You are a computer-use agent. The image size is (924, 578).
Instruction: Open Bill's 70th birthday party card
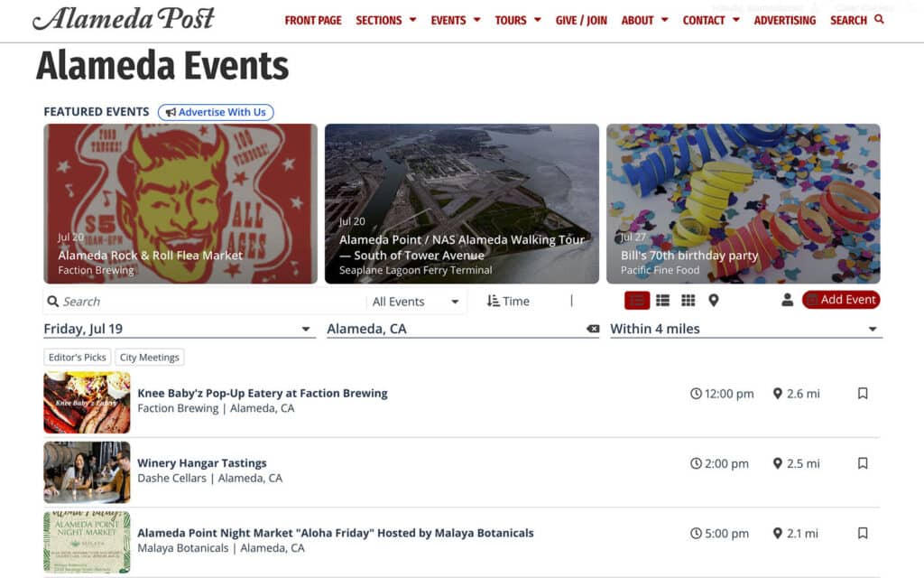tap(744, 203)
